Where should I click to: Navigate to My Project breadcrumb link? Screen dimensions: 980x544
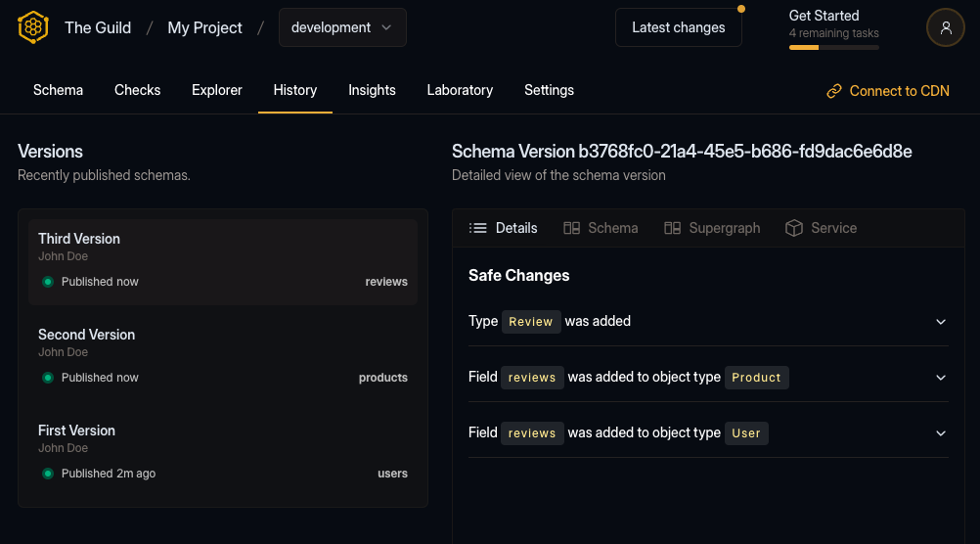[x=204, y=27]
